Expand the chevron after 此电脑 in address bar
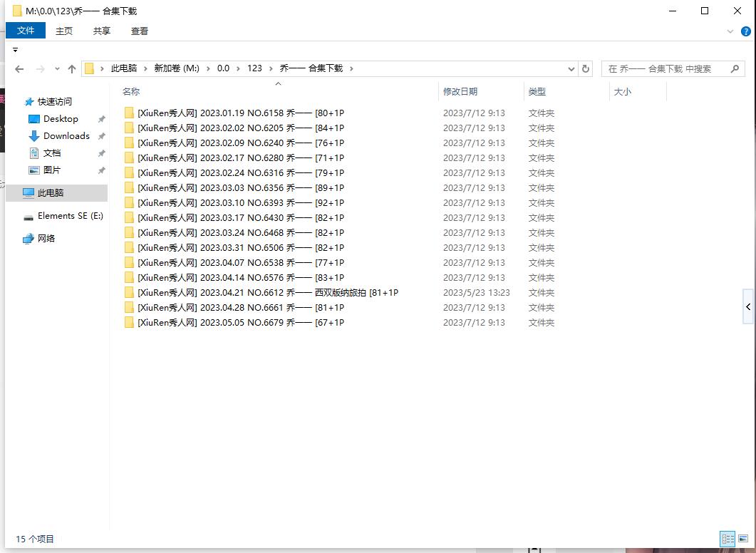This screenshot has height=553, width=756. pyautogui.click(x=145, y=68)
